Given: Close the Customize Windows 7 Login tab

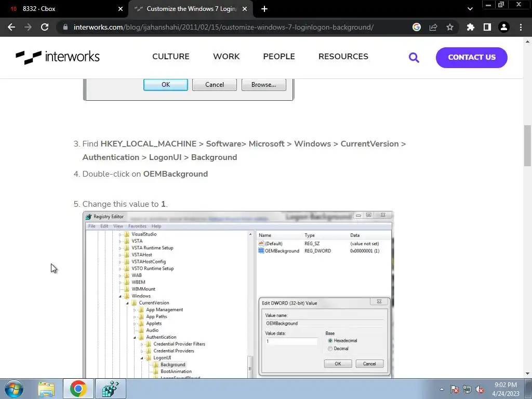Looking at the screenshot, I should tap(245, 9).
